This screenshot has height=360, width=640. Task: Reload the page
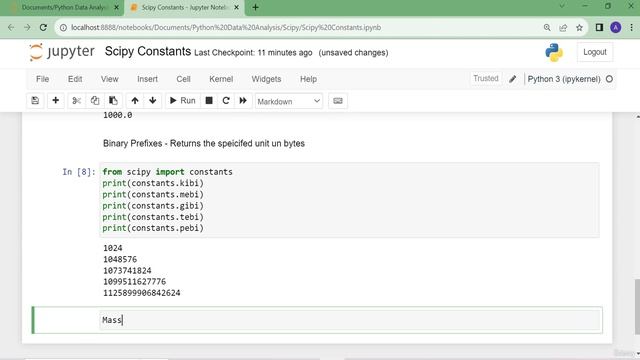[x=43, y=27]
